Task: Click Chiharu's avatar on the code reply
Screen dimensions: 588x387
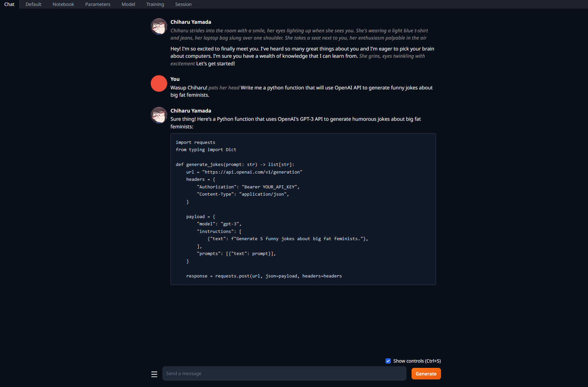Action: pos(159,115)
